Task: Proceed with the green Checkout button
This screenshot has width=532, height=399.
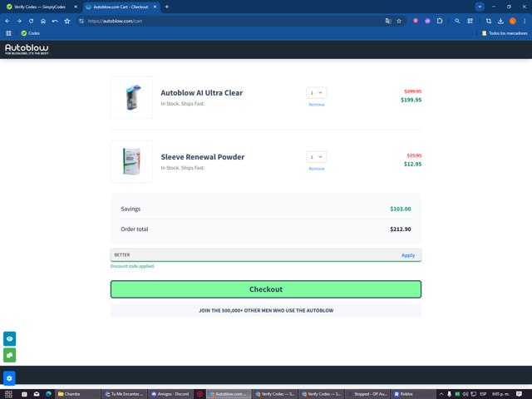Action: (x=266, y=289)
